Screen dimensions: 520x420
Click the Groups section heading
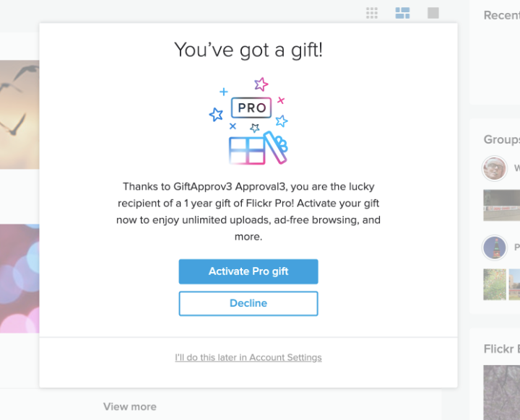(501, 139)
